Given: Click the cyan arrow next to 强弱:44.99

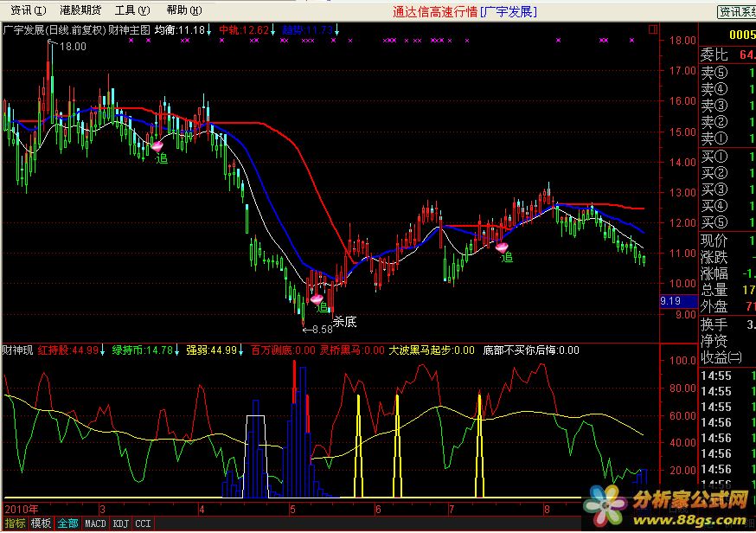Looking at the screenshot, I should (240, 350).
